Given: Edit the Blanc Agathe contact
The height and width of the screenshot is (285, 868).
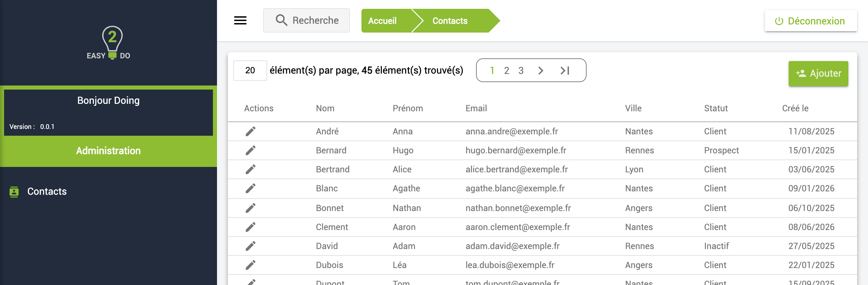Looking at the screenshot, I should pyautogui.click(x=251, y=188).
